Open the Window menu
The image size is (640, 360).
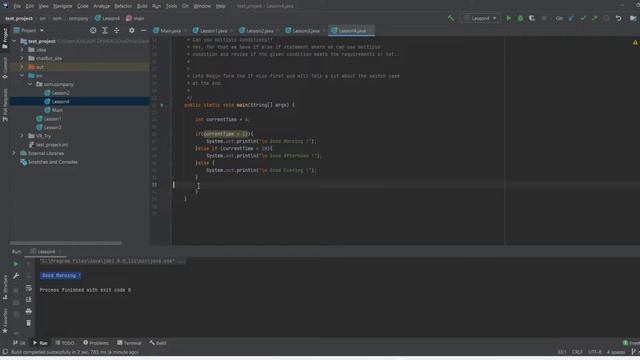coord(202,6)
